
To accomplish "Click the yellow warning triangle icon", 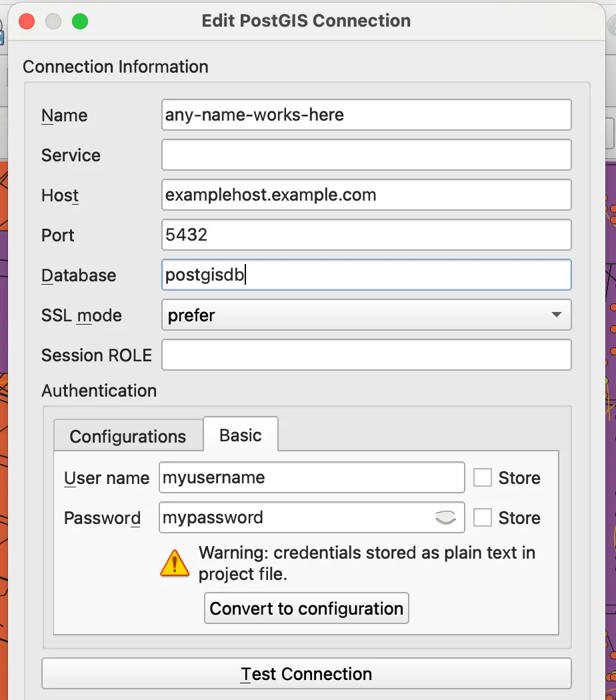I will (x=175, y=563).
